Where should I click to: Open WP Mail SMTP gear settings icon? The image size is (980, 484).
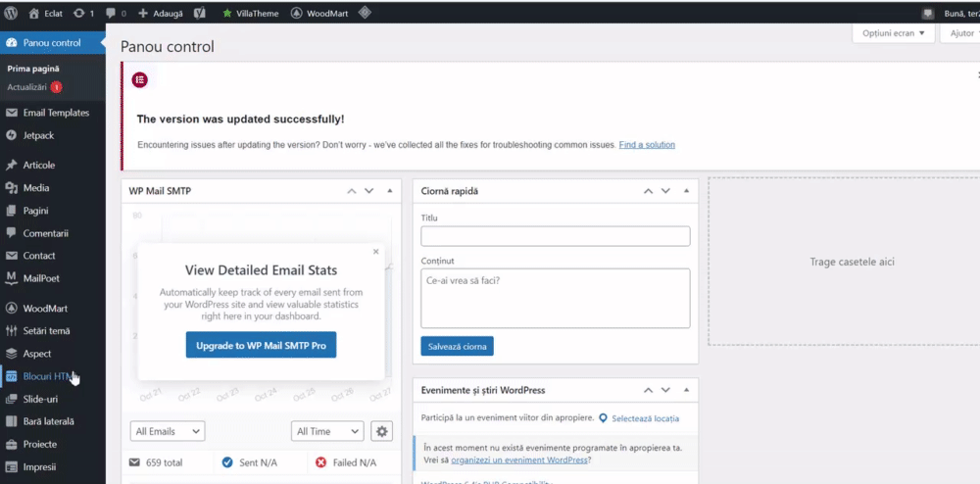[x=382, y=431]
